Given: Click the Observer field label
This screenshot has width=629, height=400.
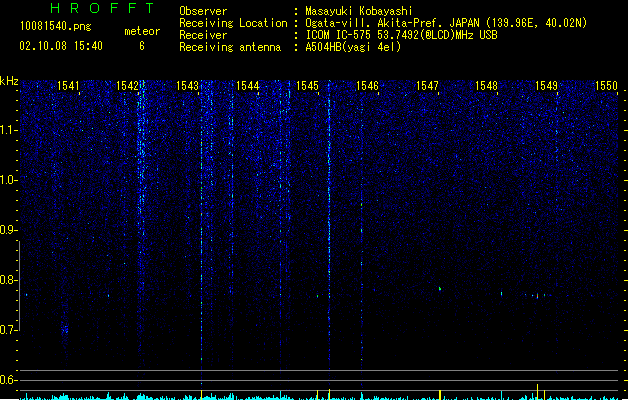Looking at the screenshot, I should [x=203, y=11].
